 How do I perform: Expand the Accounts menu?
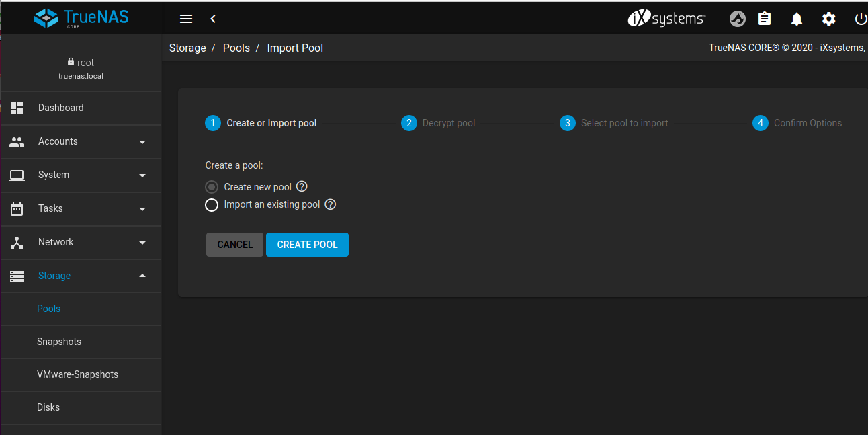click(81, 141)
